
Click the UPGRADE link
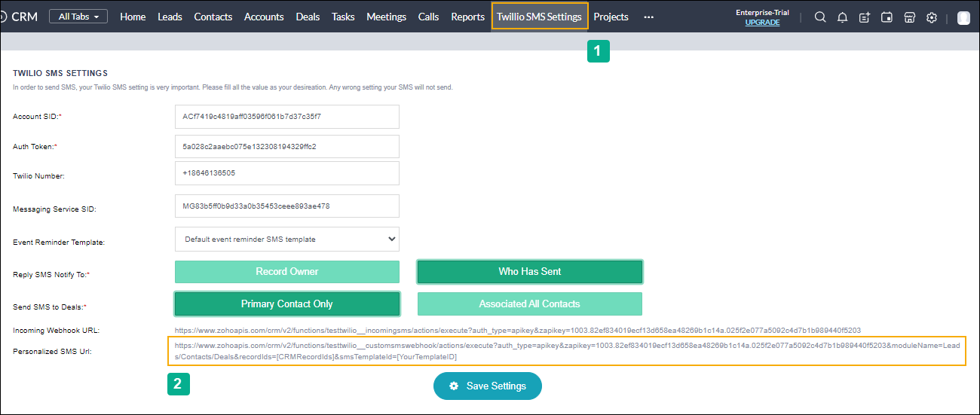(x=762, y=23)
